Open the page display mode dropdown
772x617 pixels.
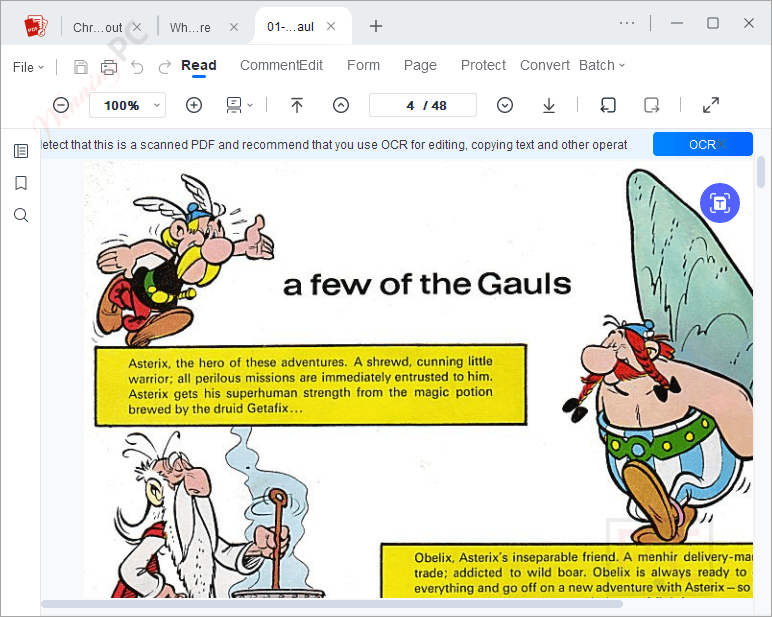coord(239,105)
